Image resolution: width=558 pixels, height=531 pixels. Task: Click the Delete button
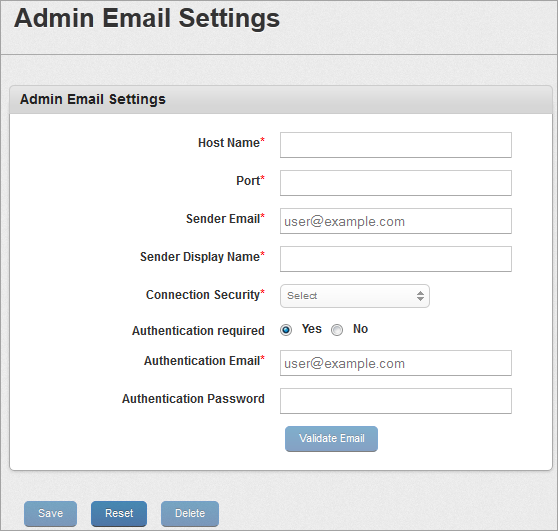pyautogui.click(x=190, y=514)
